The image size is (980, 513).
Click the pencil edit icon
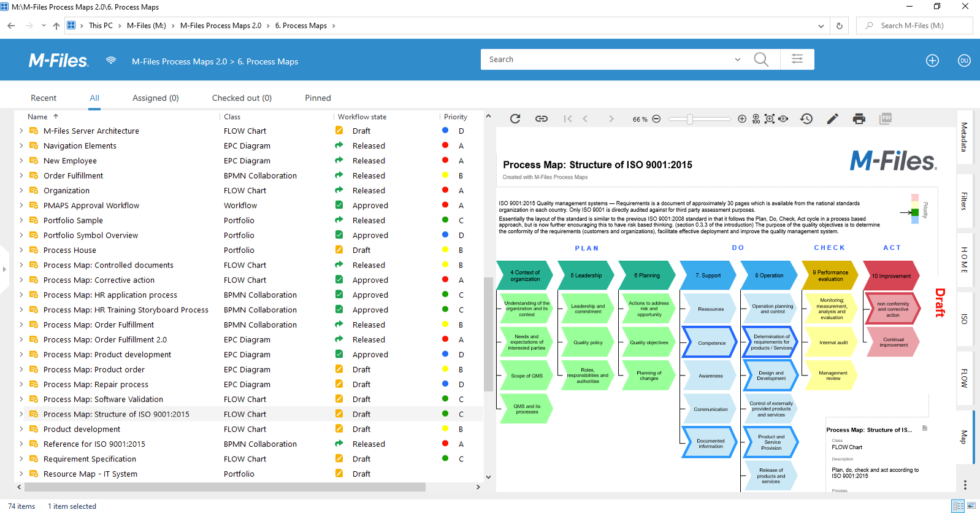coord(832,119)
